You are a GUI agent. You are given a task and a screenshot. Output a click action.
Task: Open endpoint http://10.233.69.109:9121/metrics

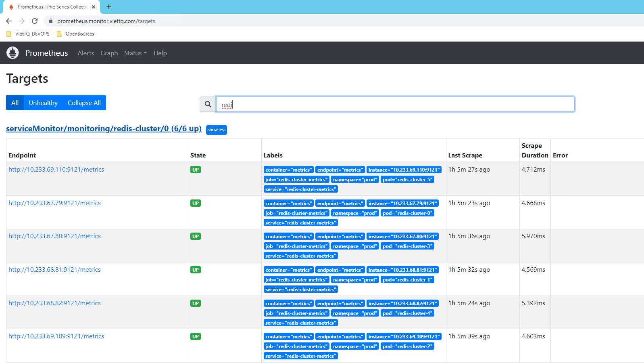click(x=56, y=336)
